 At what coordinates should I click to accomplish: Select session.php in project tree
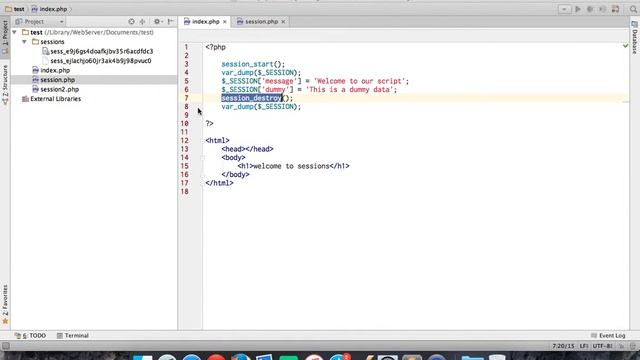(x=57, y=80)
